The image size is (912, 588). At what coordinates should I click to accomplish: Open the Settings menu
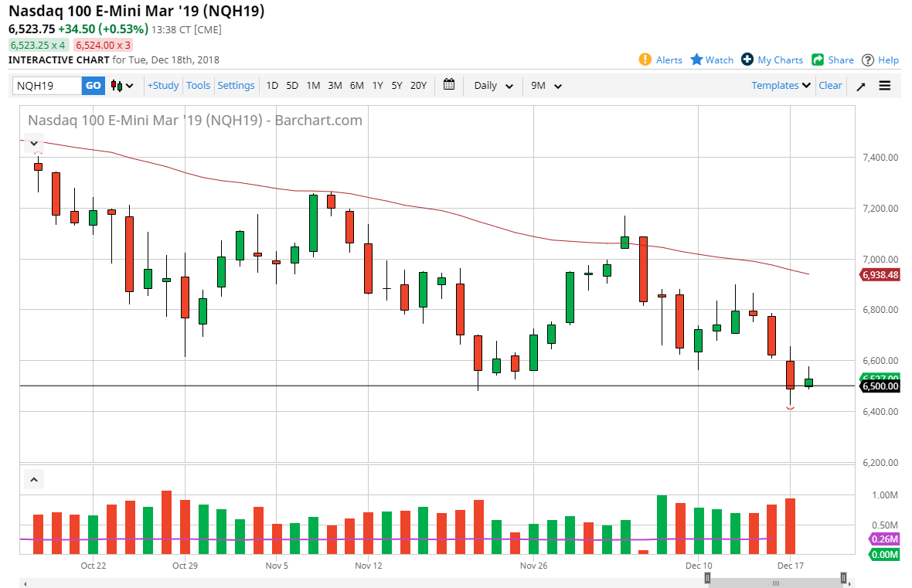pyautogui.click(x=236, y=86)
